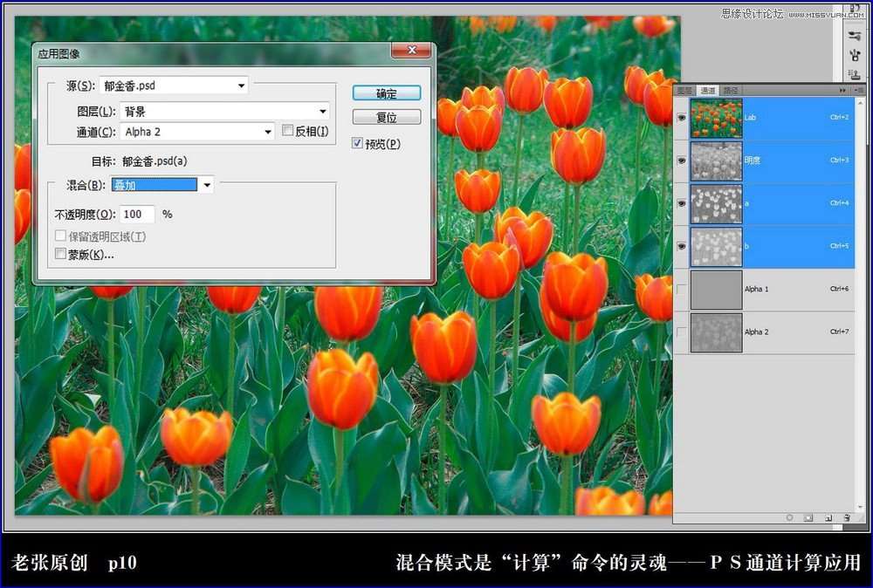This screenshot has width=873, height=588.
Task: Show the Alpha 2 channel
Action: click(682, 332)
